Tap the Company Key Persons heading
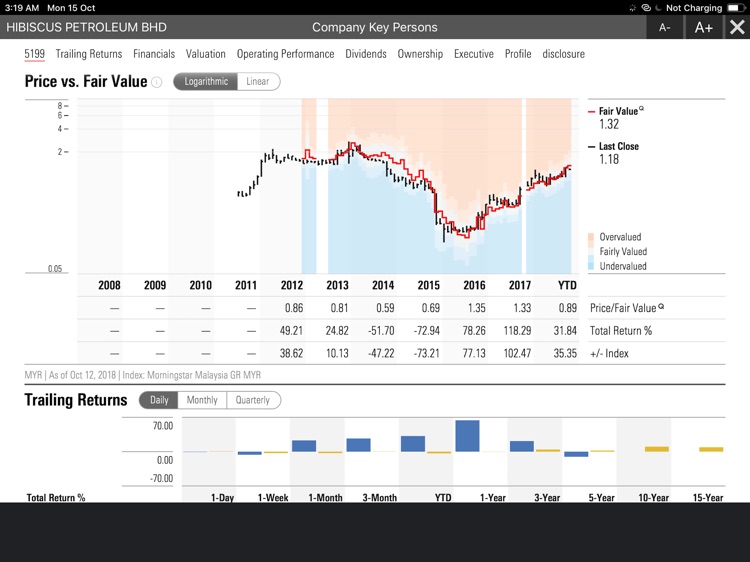Screen dimensions: 750x562 pyautogui.click(x=375, y=27)
